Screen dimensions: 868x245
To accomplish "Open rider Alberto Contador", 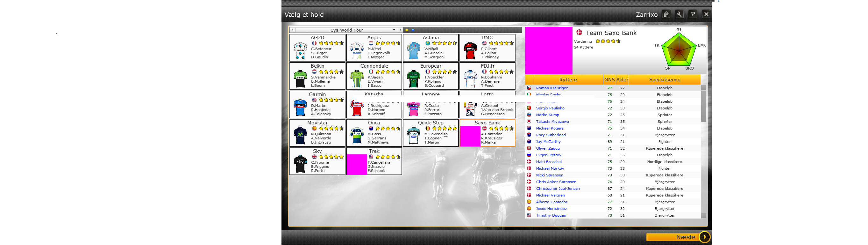I will coord(551,202).
